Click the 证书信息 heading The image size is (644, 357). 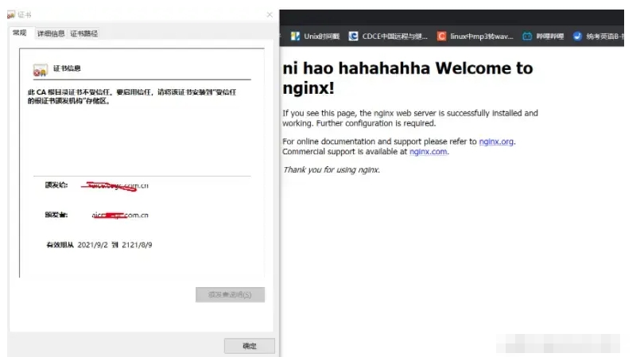tap(67, 68)
